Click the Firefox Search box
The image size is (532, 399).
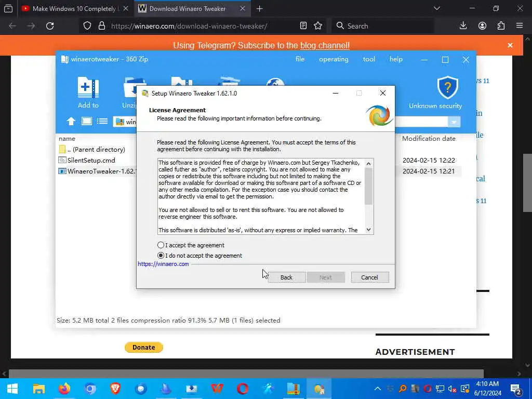(383, 26)
